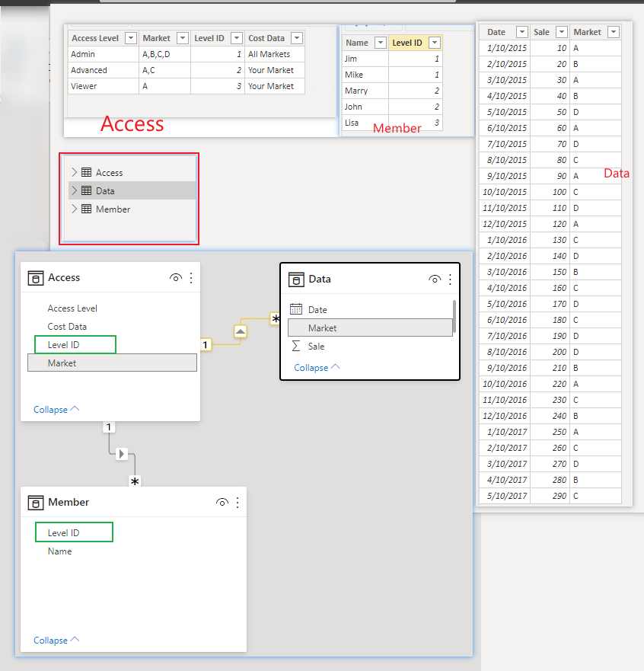The image size is (644, 671).
Task: Select the Date field in Data card
Action: [317, 309]
